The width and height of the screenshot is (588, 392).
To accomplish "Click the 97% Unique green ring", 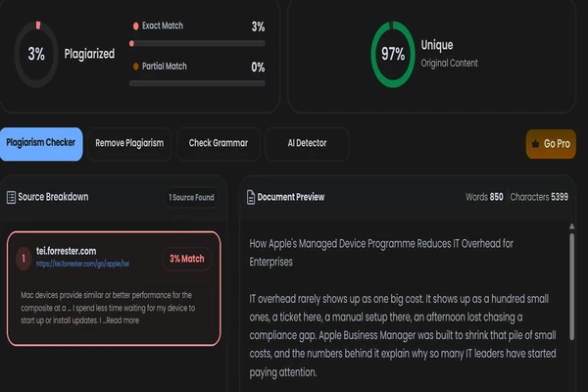I will pyautogui.click(x=393, y=55).
